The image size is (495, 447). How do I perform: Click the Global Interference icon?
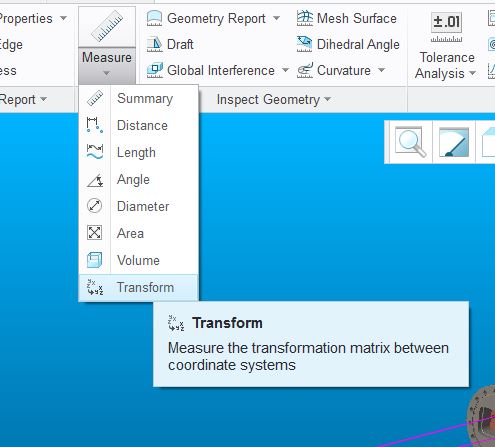tap(155, 70)
